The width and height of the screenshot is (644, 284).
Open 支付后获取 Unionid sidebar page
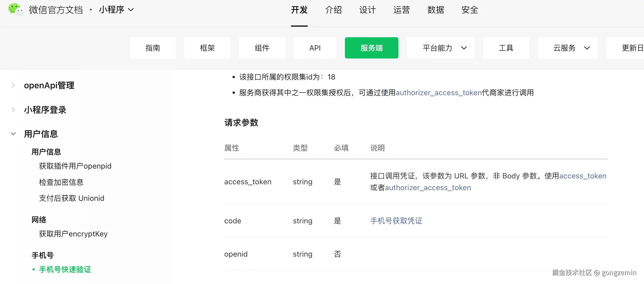point(72,198)
